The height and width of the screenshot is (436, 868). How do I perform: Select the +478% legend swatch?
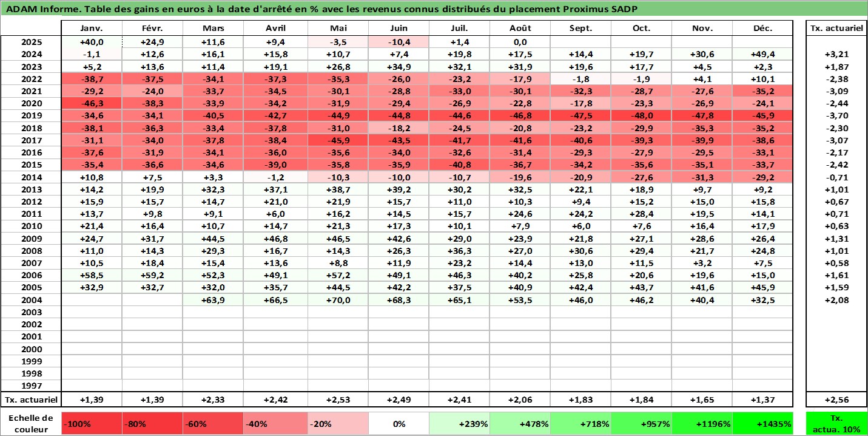520,424
